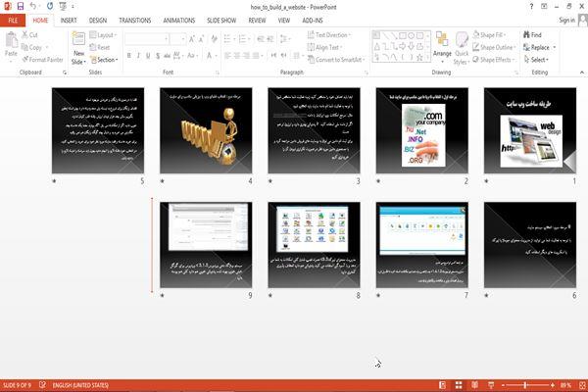
Task: Open Shape Outline options
Action: (494, 47)
